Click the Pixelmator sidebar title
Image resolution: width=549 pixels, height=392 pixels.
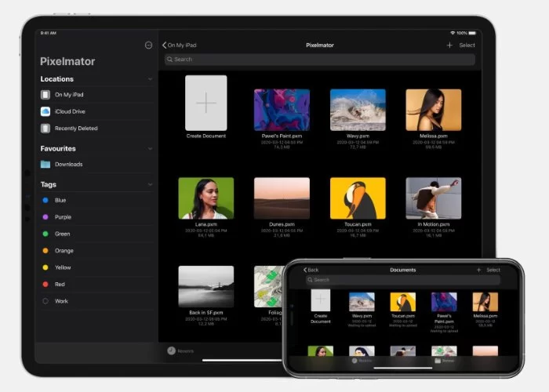67,61
